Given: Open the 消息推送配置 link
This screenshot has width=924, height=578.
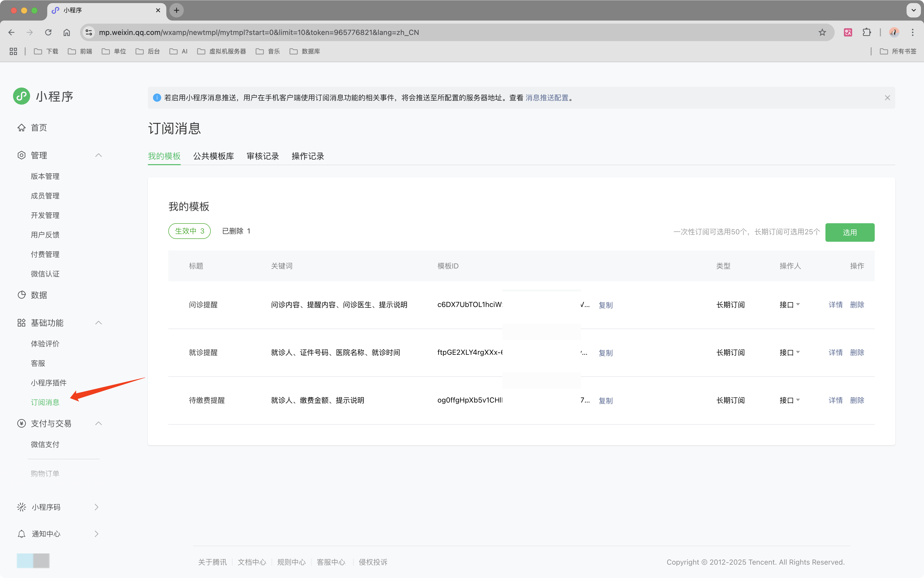Looking at the screenshot, I should (547, 98).
